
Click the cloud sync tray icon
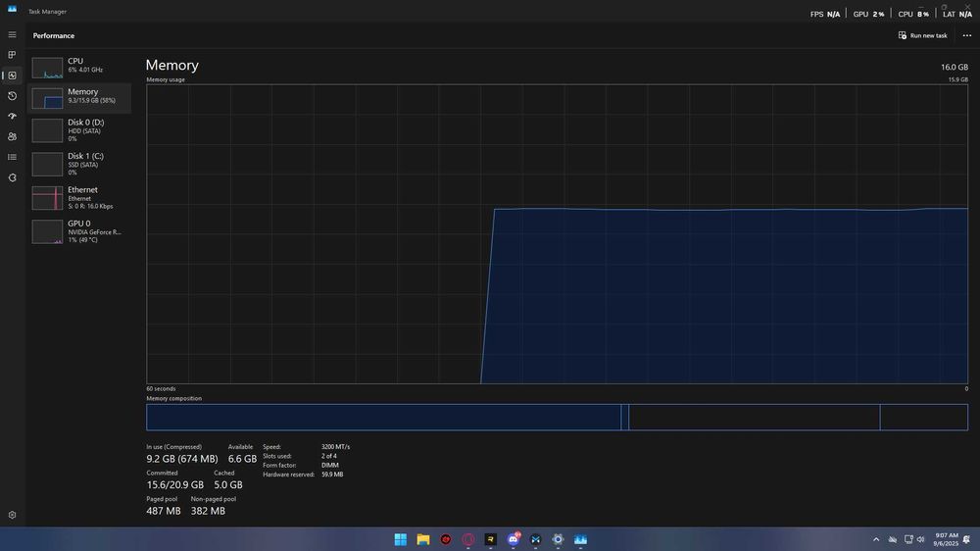(x=893, y=539)
